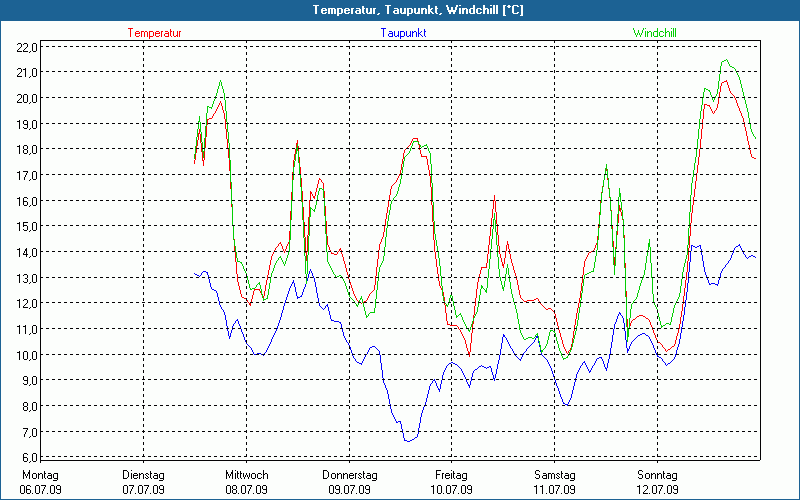Click the '11,0' y-axis value
This screenshot has height=500, width=800.
(x=27, y=330)
